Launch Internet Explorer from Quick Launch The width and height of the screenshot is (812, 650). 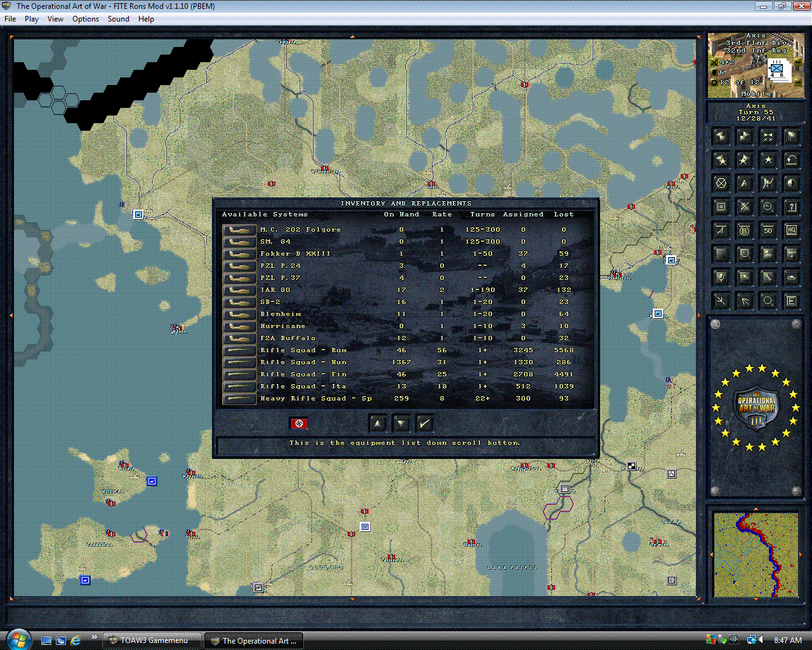click(75, 640)
